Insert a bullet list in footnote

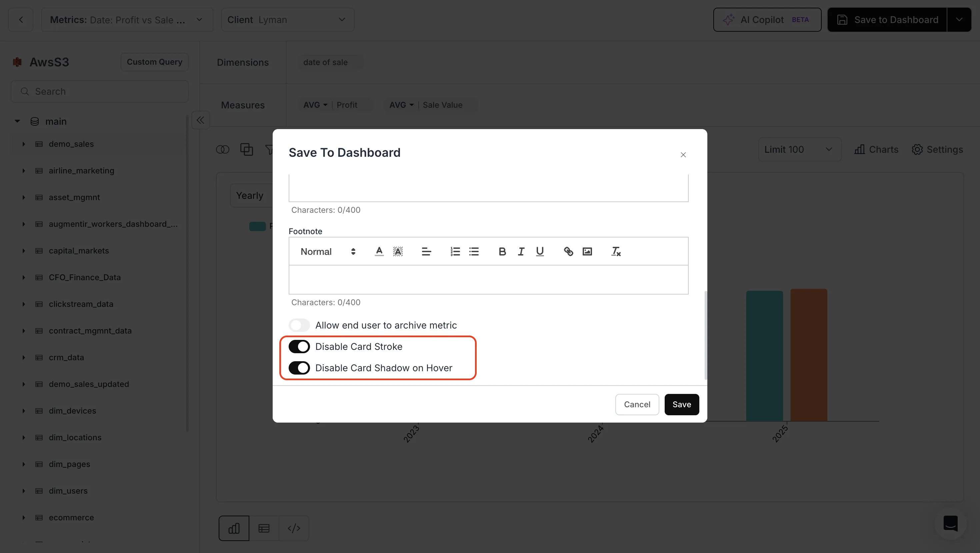(x=474, y=251)
